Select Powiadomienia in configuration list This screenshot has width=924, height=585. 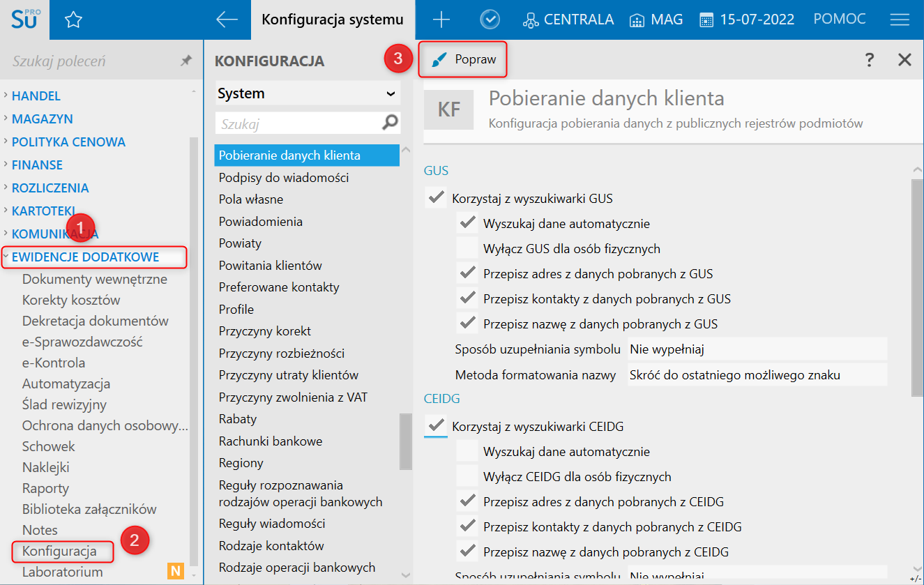[x=261, y=221]
